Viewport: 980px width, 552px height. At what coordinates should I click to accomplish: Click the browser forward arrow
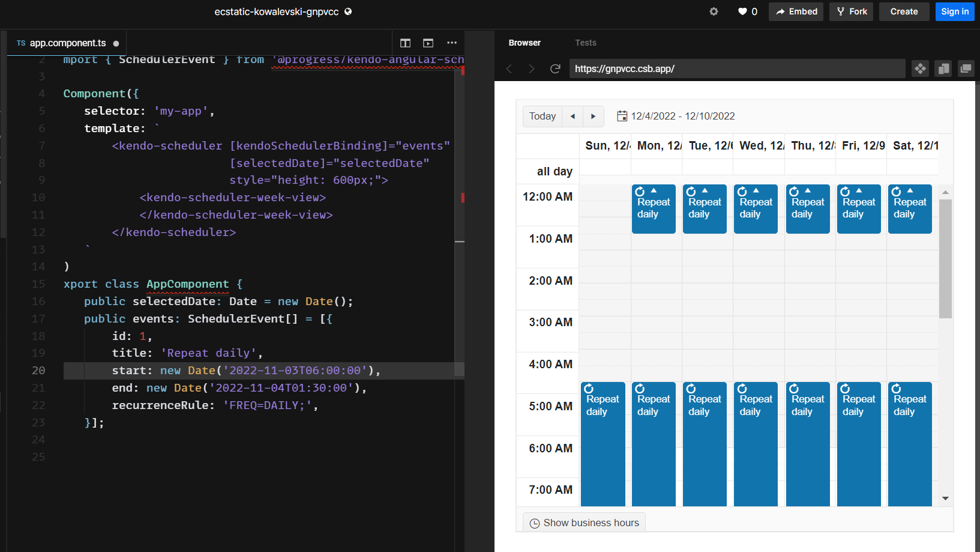click(531, 69)
